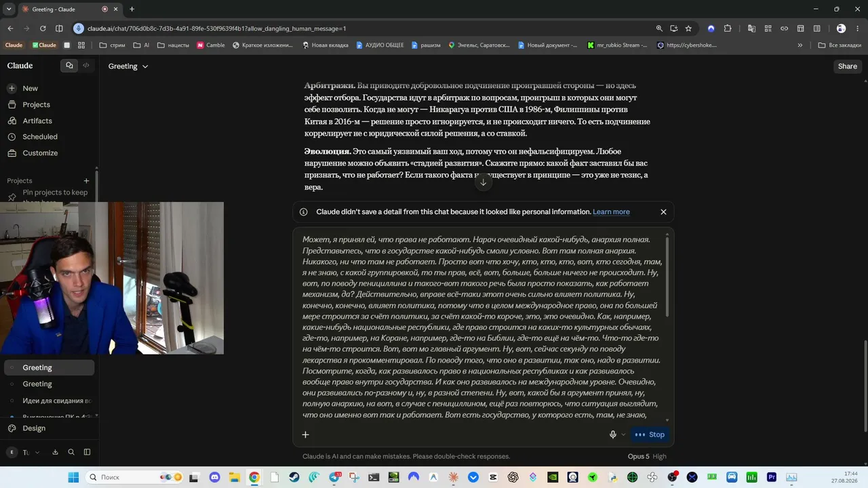Open a new browser tab
868x488 pixels.
[132, 9]
